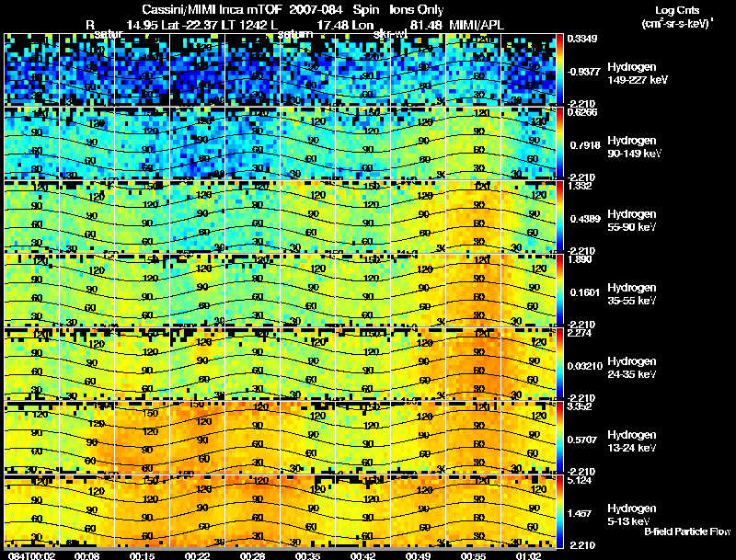This screenshot has height=560, width=736.
Task: Click the time axis label 00:15
Action: click(143, 555)
